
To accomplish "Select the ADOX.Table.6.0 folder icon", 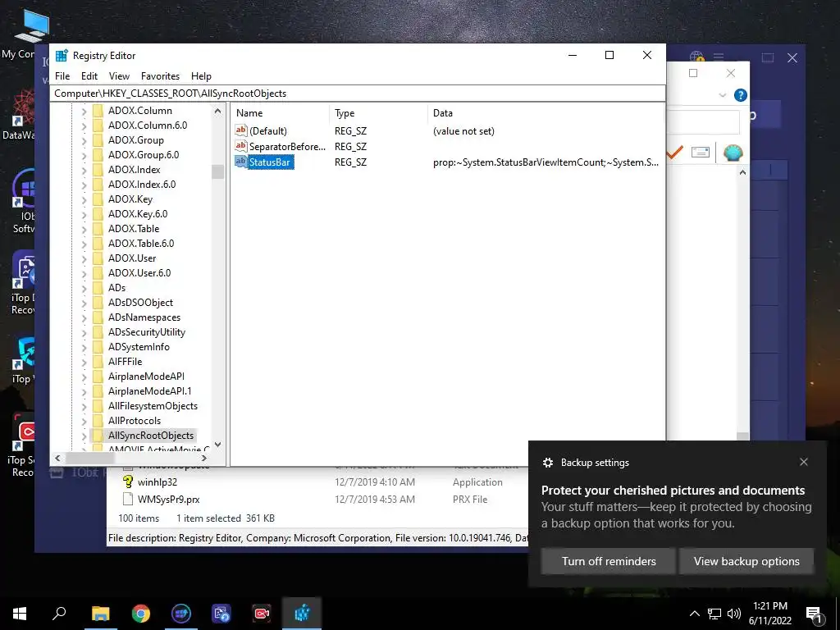I will [x=98, y=243].
